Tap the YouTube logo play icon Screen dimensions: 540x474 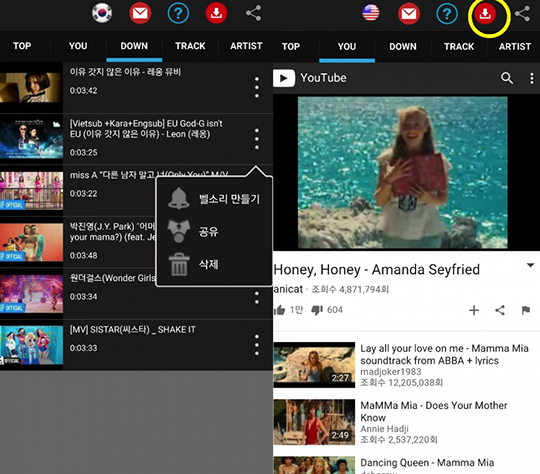pos(284,78)
